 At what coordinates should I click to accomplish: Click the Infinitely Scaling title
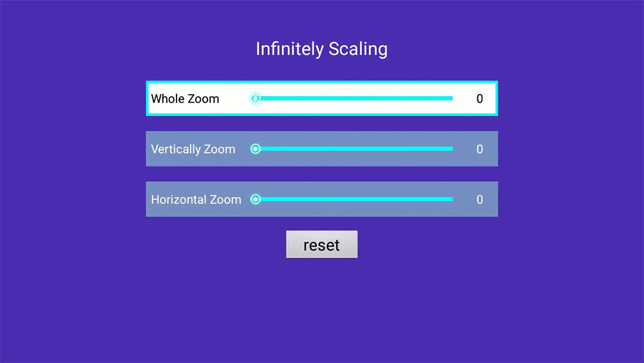pyautogui.click(x=321, y=50)
